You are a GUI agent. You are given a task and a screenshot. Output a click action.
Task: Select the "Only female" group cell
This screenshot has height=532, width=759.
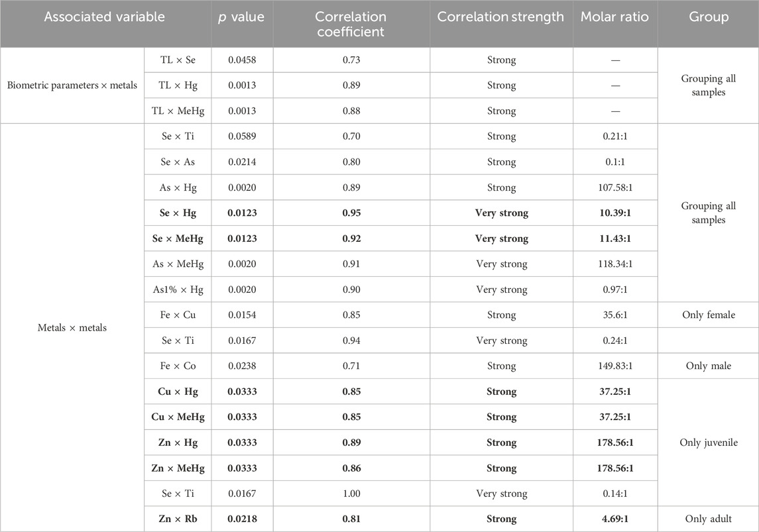pyautogui.click(x=708, y=315)
